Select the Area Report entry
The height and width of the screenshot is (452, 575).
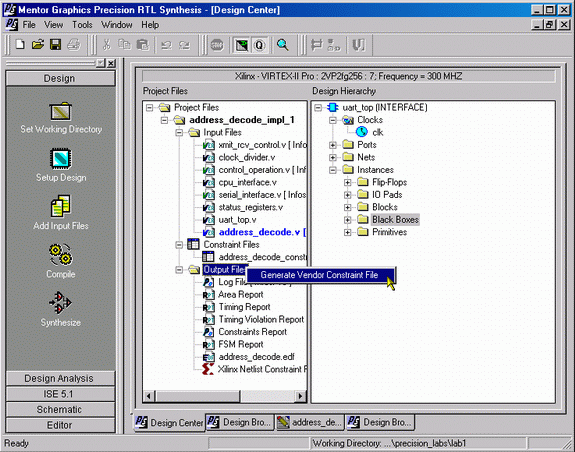point(241,294)
